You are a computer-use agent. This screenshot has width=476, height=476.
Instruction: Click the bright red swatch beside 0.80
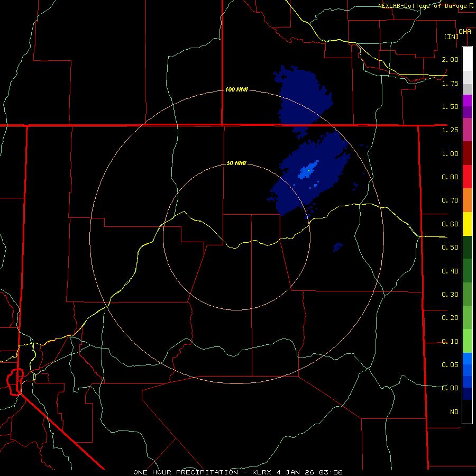(x=467, y=177)
